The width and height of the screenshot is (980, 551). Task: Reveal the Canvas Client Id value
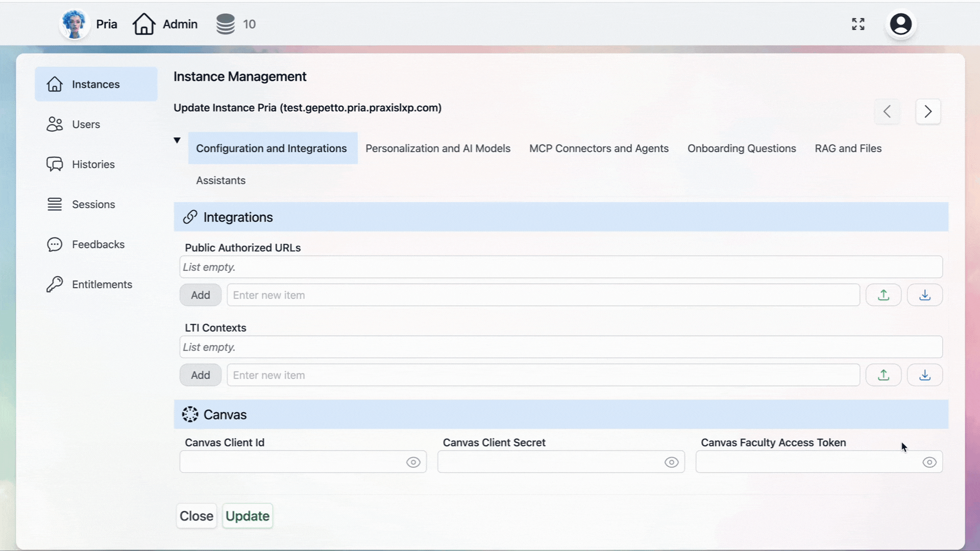[x=413, y=462]
